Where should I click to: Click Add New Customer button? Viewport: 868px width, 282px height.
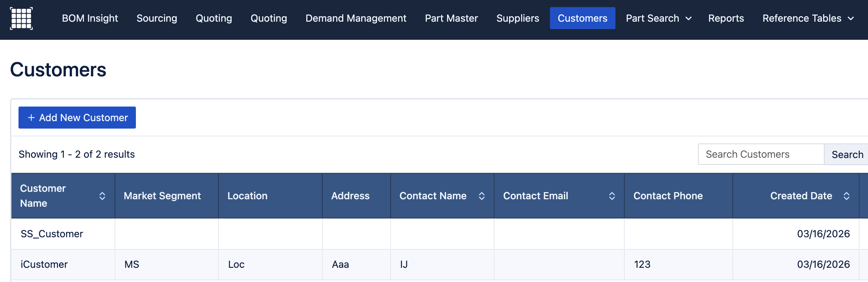coord(77,118)
